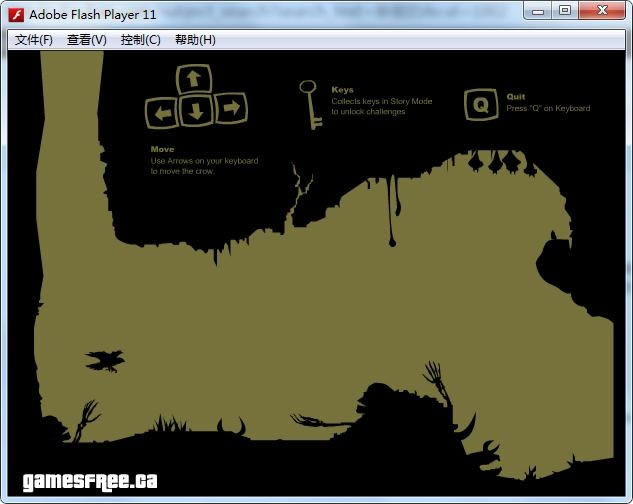Click the "Keys" instruction heading
The width and height of the screenshot is (633, 504).
click(x=342, y=90)
